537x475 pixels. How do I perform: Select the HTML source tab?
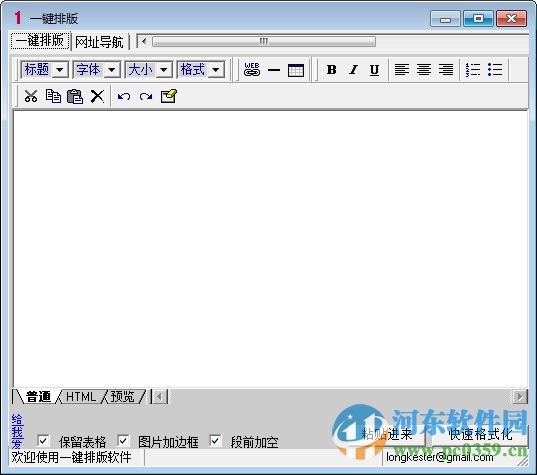pos(81,397)
